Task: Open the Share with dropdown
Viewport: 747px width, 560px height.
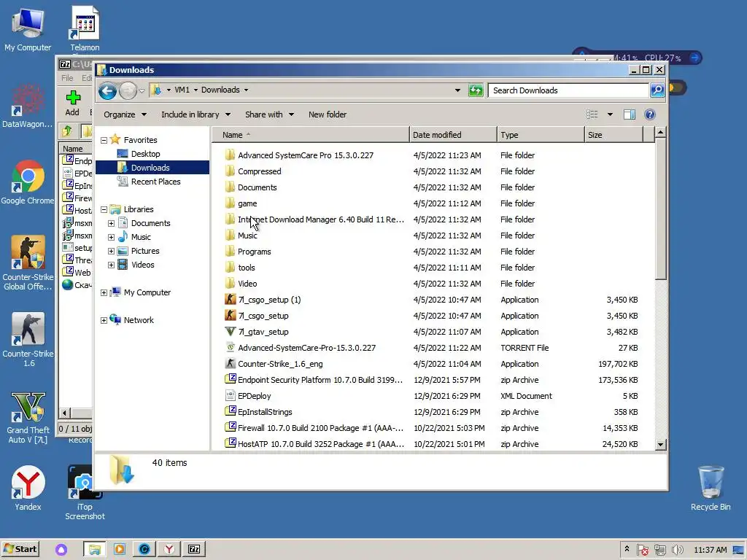Action: point(269,114)
